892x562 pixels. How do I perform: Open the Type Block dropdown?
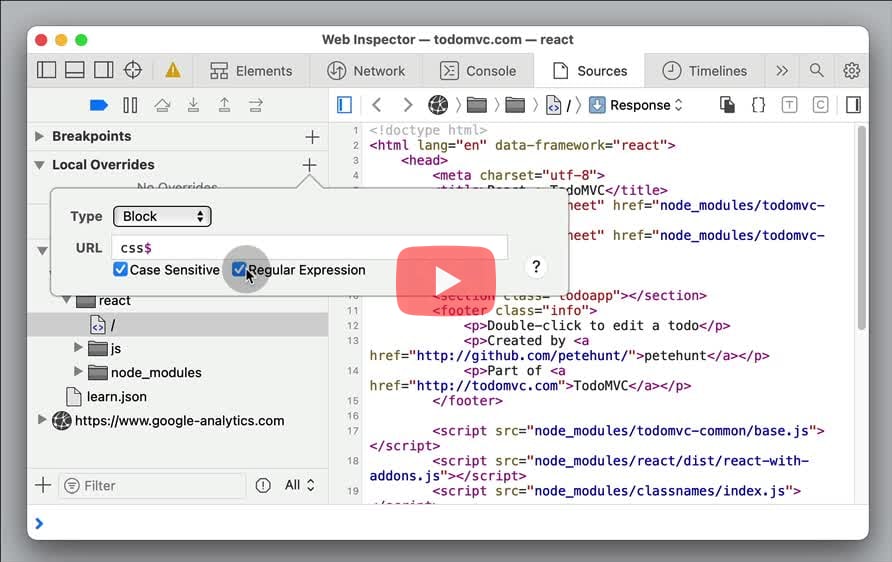coord(162,216)
